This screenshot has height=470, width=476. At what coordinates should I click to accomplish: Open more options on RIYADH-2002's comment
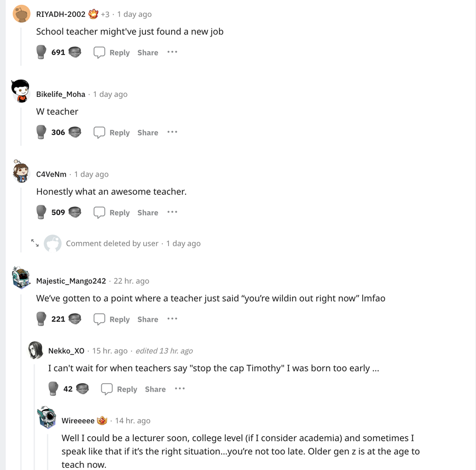[x=172, y=52]
